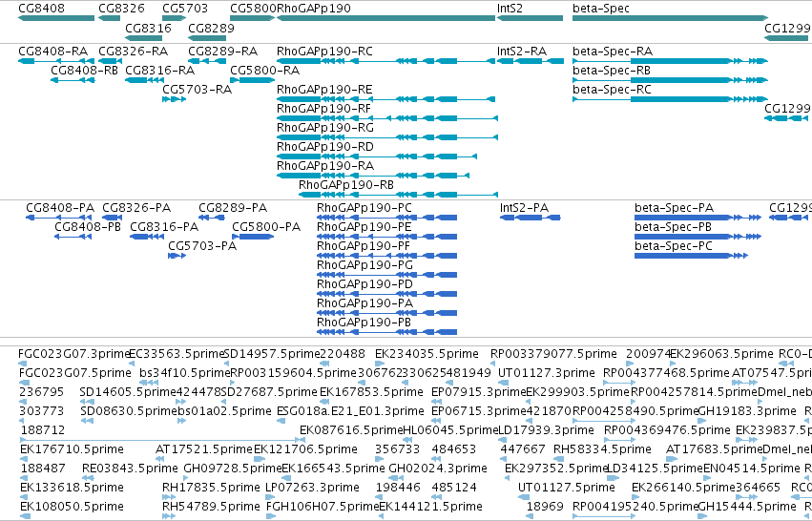
Task: Click the CG8289-PA protein label
Action: click(x=233, y=208)
